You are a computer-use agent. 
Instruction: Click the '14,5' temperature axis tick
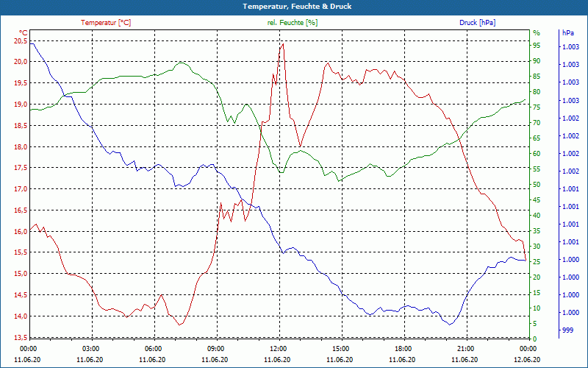click(21, 295)
